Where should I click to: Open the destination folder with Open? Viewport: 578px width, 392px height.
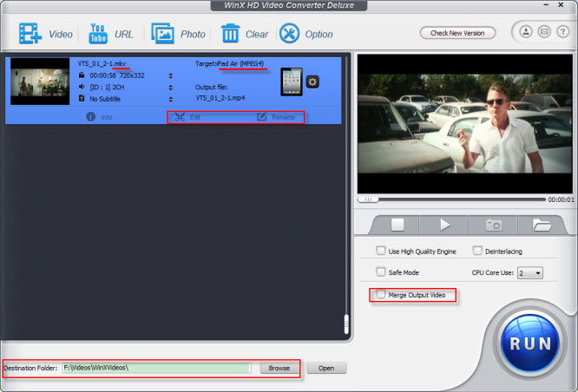pyautogui.click(x=326, y=368)
